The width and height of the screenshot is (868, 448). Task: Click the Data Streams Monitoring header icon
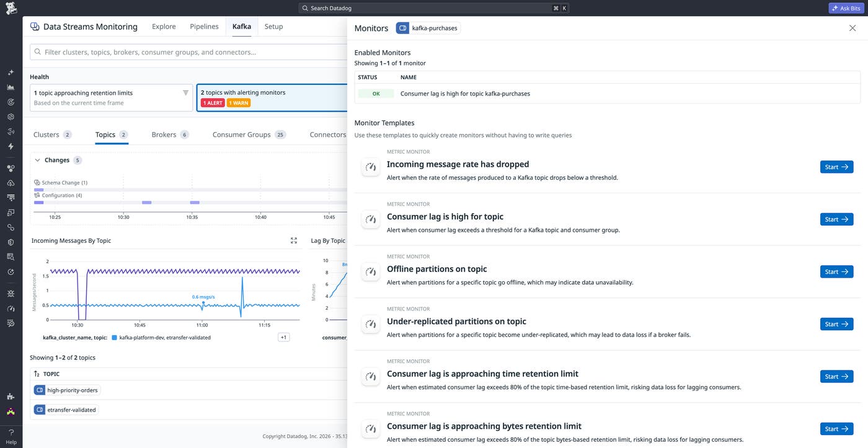pos(35,27)
